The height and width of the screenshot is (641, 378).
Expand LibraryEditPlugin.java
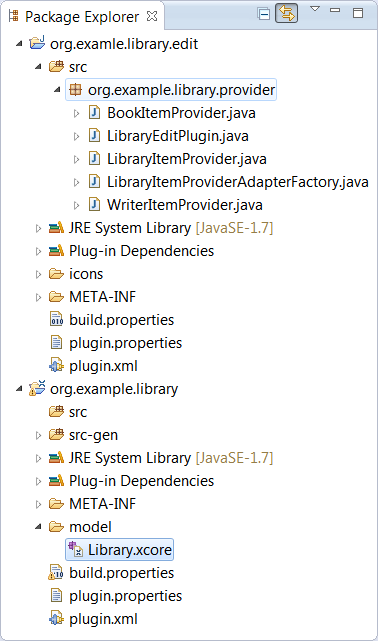coord(76,136)
